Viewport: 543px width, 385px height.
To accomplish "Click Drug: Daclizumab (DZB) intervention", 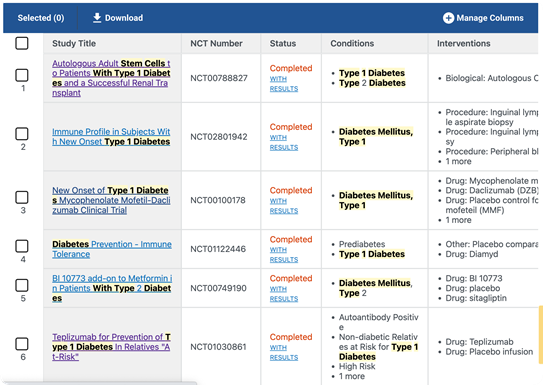I will (x=492, y=190).
